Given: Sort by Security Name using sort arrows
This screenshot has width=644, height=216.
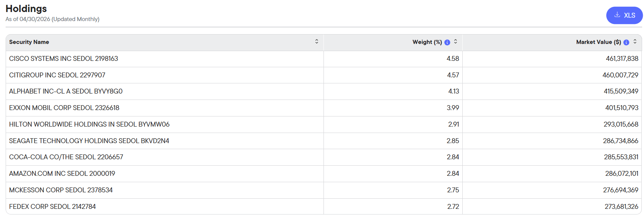Looking at the screenshot, I should (317, 42).
